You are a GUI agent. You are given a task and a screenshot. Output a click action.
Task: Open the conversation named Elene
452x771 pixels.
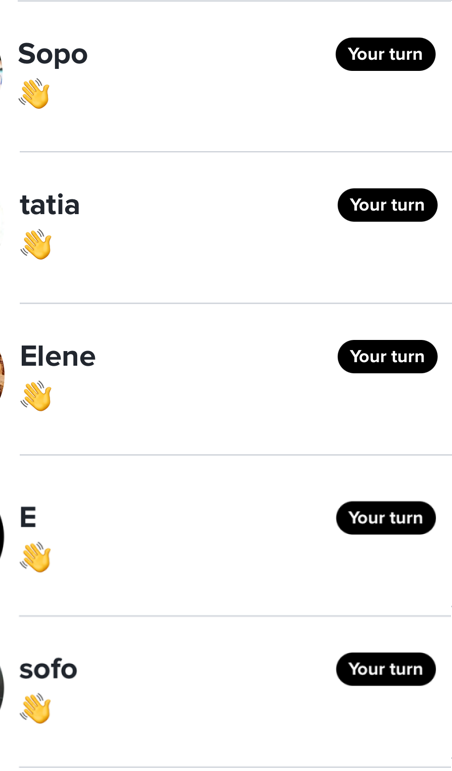coord(226,379)
